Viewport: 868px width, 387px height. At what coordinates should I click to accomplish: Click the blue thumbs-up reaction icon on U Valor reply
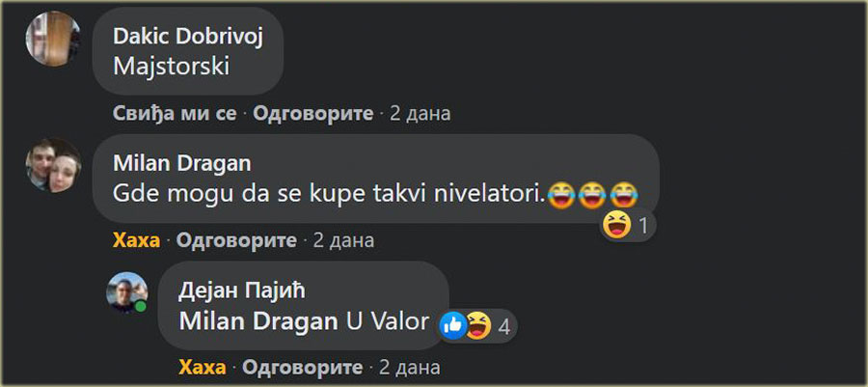(453, 326)
